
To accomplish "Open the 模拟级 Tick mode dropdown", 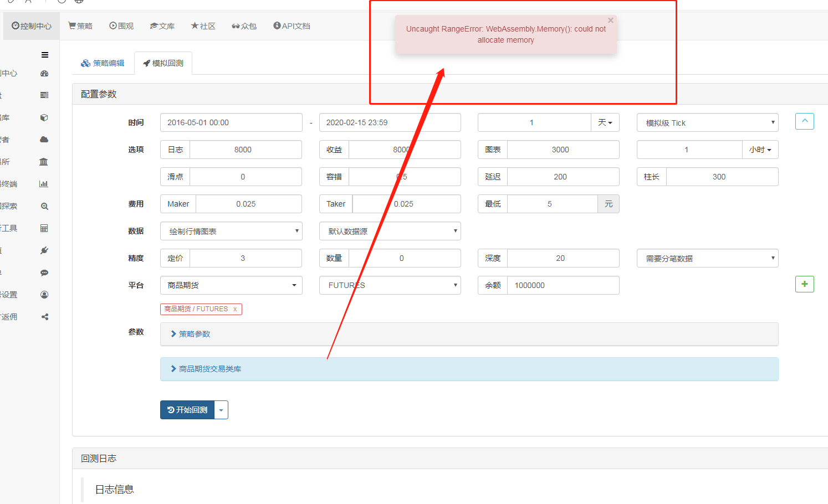I will pyautogui.click(x=708, y=122).
